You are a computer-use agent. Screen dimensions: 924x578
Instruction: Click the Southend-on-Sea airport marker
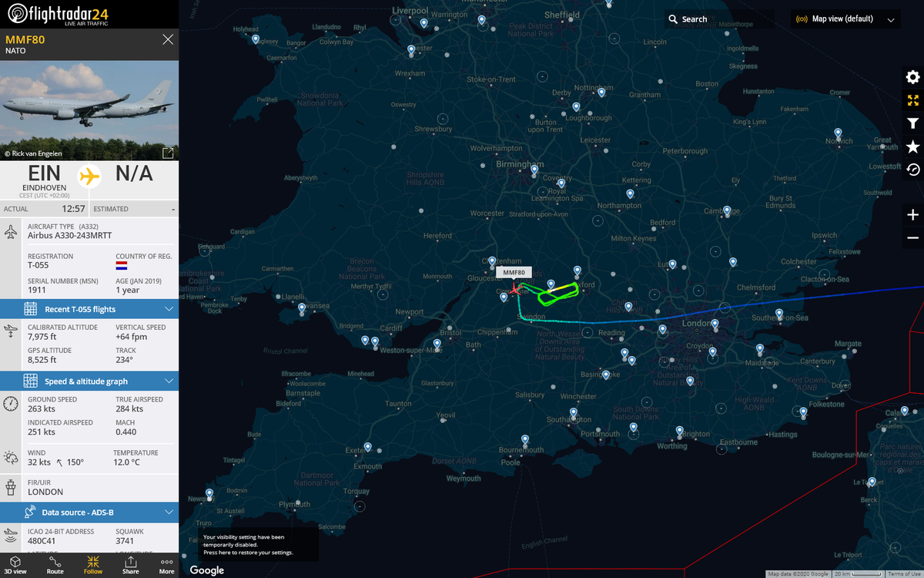click(x=779, y=314)
